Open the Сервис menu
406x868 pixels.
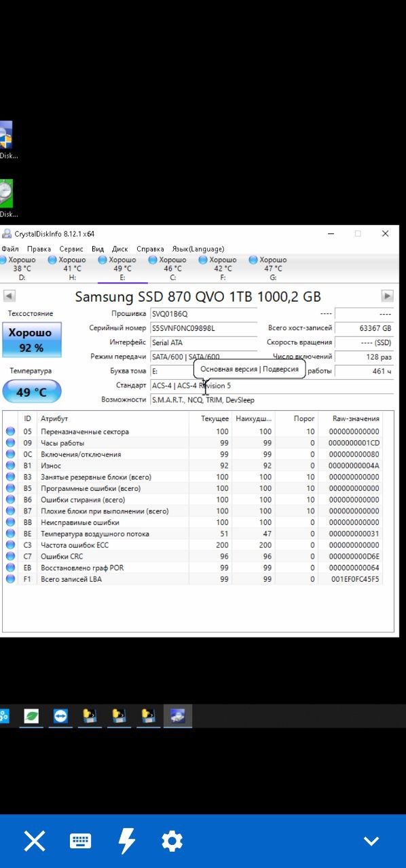71,249
